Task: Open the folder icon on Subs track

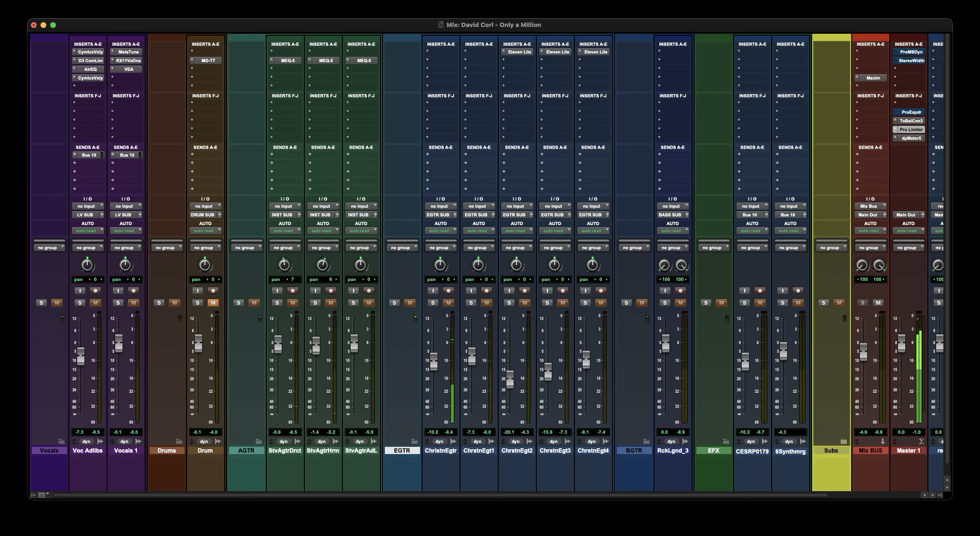Action: click(844, 442)
